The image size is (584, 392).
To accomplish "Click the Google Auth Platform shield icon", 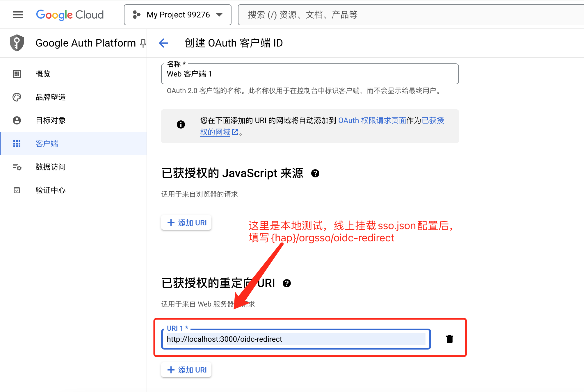I will click(17, 43).
